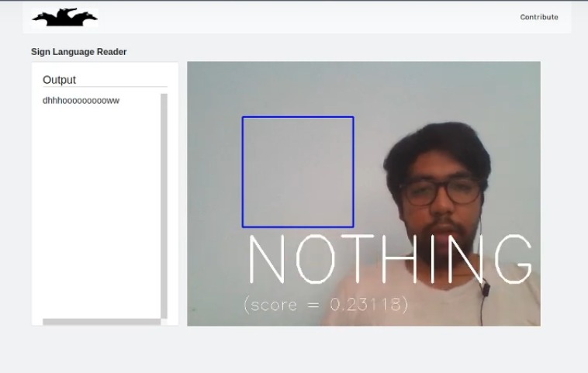Click the NOTHING prediction label on video

click(390, 259)
